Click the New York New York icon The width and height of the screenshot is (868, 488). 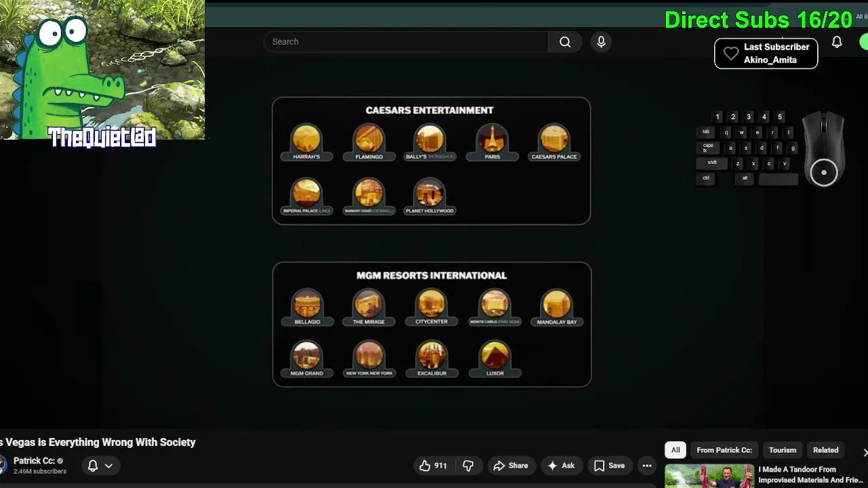(369, 359)
